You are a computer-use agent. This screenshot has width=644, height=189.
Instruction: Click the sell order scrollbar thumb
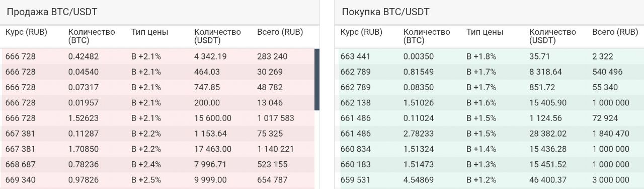317,80
